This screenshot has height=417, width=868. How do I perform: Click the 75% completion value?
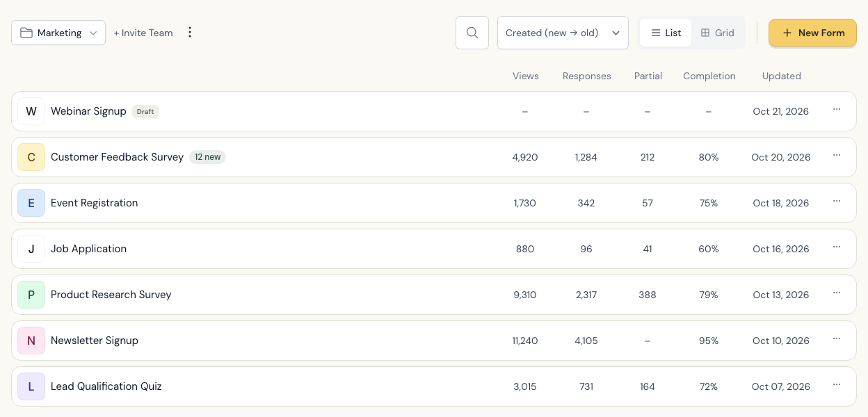[709, 203]
